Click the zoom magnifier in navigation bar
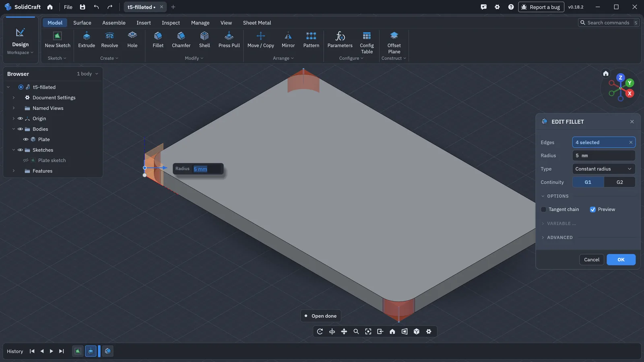This screenshot has width=644, height=362. 356,331
